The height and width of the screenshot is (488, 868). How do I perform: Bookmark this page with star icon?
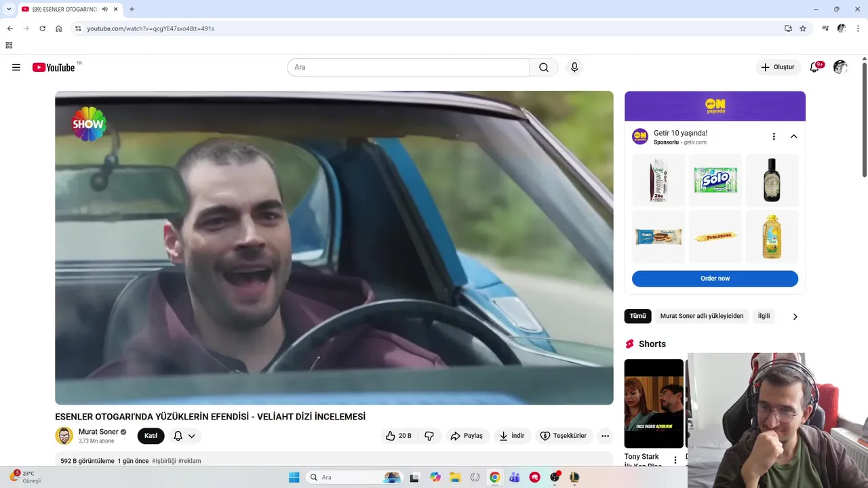click(803, 28)
